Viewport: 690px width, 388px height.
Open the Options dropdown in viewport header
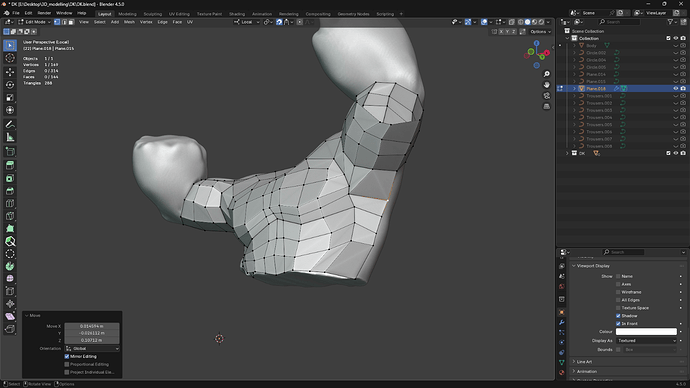(540, 32)
